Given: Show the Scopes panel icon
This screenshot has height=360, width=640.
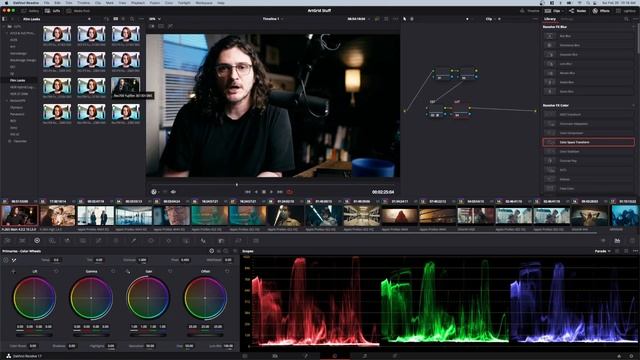Looking at the screenshot, I should (x=617, y=241).
